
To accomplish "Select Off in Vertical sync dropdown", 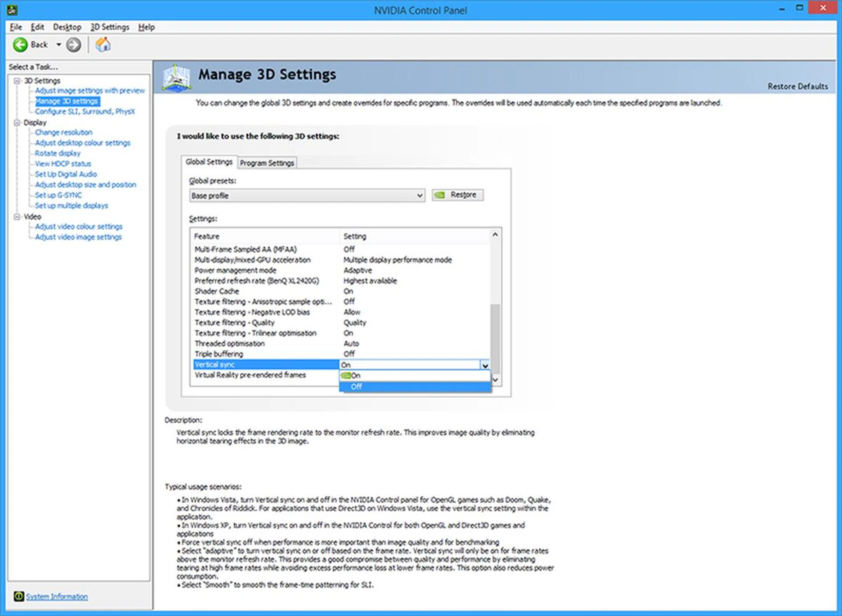I will [356, 387].
